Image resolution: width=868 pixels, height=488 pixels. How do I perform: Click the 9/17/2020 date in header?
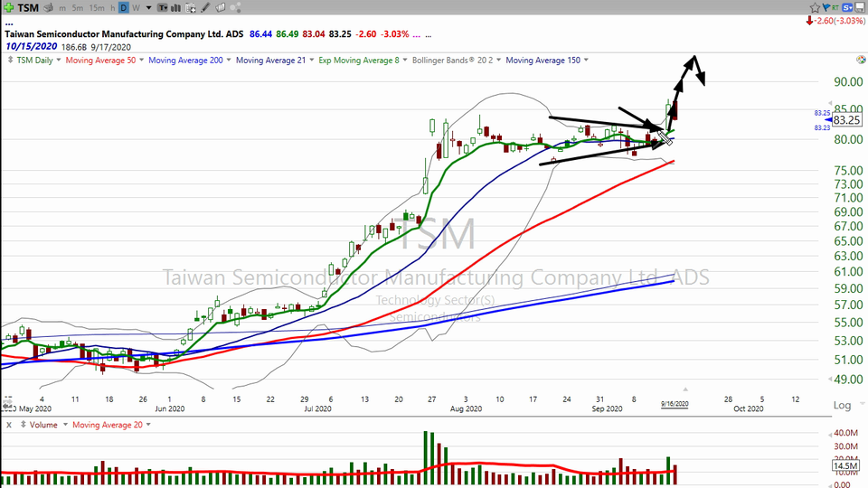pyautogui.click(x=110, y=48)
